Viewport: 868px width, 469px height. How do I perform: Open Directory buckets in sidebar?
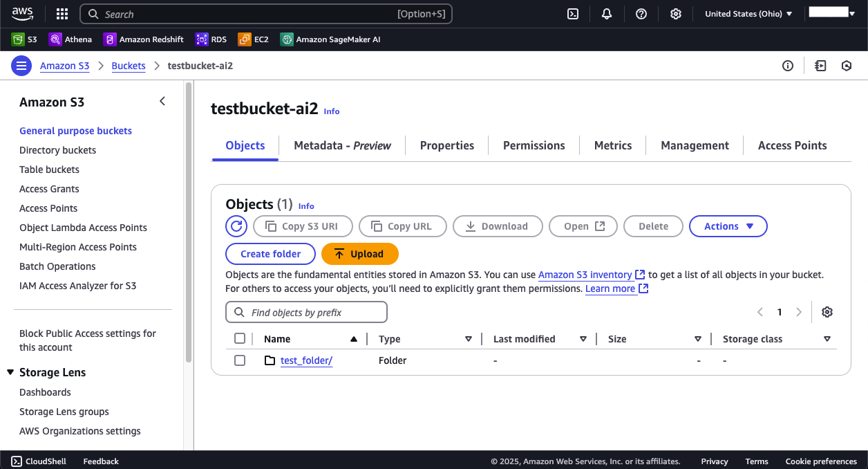click(x=58, y=150)
